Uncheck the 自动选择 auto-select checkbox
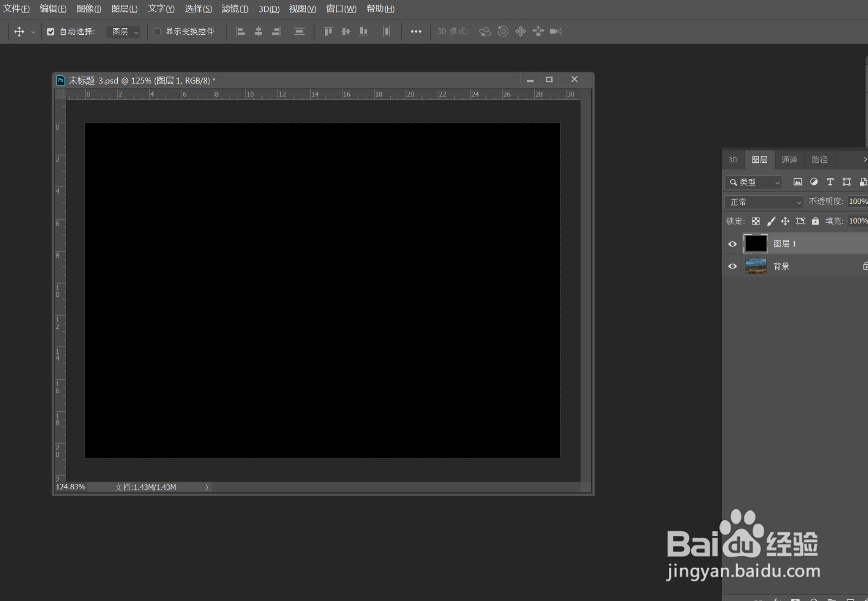The height and width of the screenshot is (601, 868). tap(50, 31)
